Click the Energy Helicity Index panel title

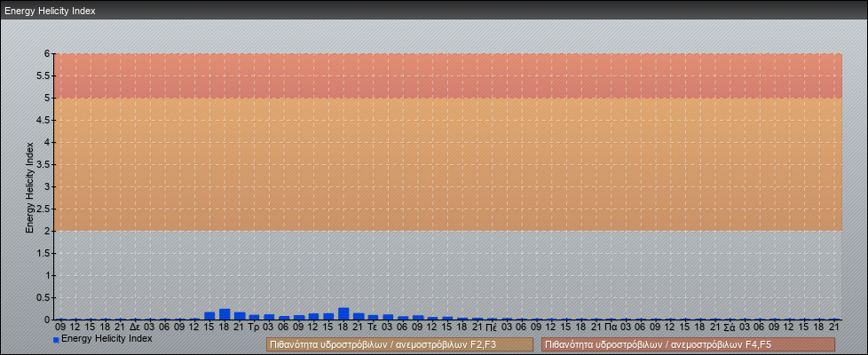(50, 12)
